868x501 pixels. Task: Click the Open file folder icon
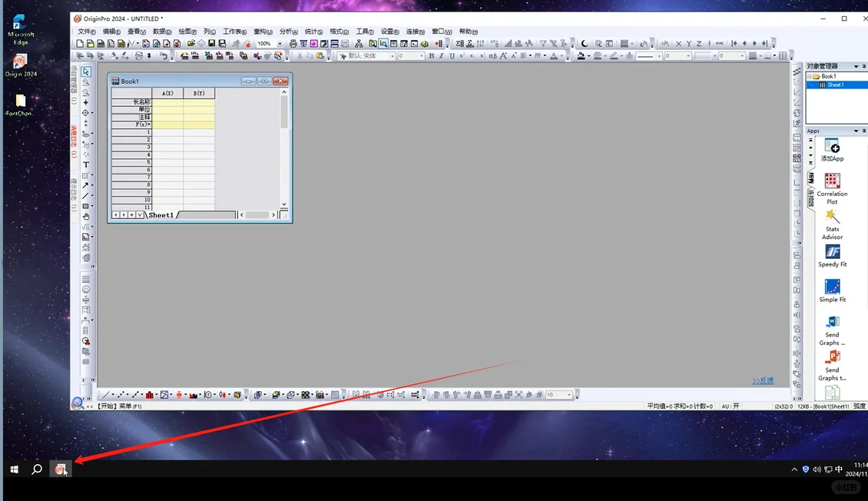191,43
